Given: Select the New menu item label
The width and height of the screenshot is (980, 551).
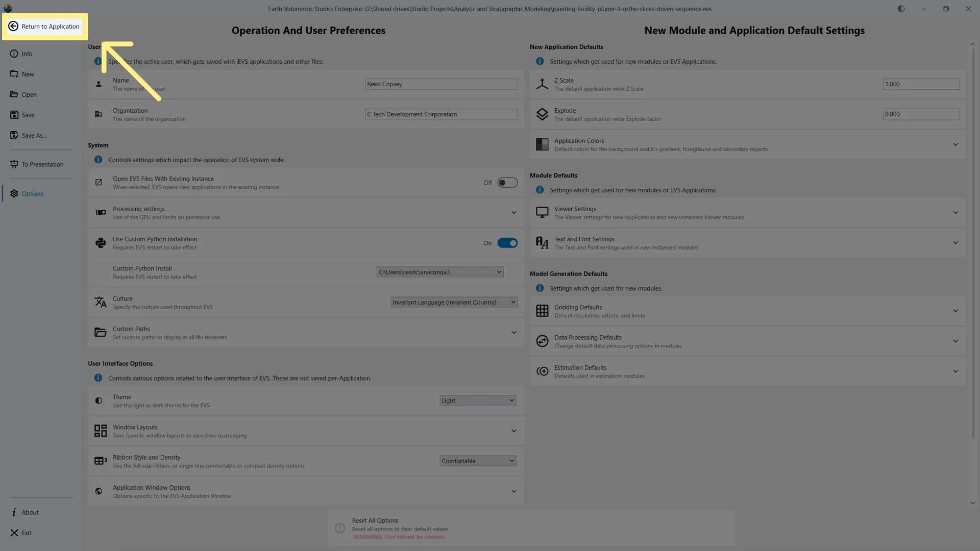Looking at the screenshot, I should (x=28, y=74).
